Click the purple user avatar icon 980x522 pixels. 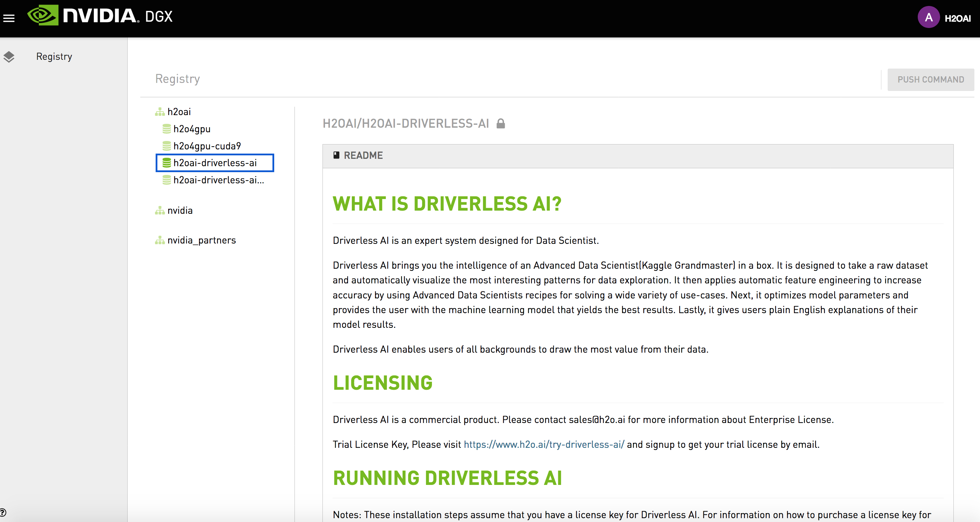tap(928, 17)
